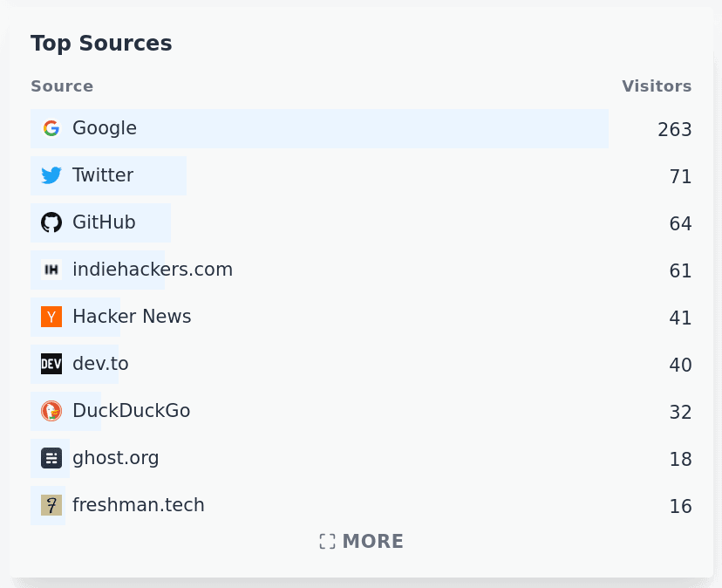This screenshot has height=588, width=722.
Task: Click the Source column header
Action: point(62,85)
